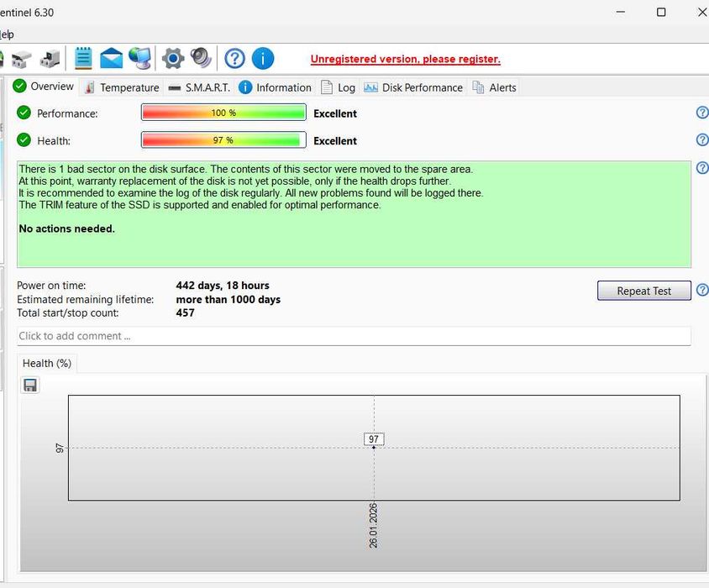This screenshot has width=709, height=588.
Task: Click green check icon next to Health label
Action: point(24,140)
